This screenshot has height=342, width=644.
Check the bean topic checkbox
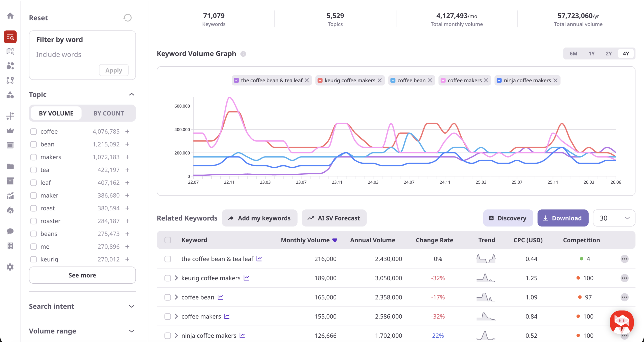(33, 144)
